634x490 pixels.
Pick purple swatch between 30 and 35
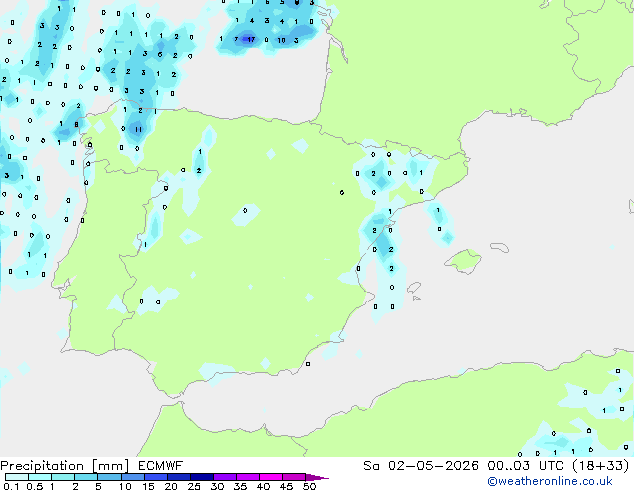224,477
